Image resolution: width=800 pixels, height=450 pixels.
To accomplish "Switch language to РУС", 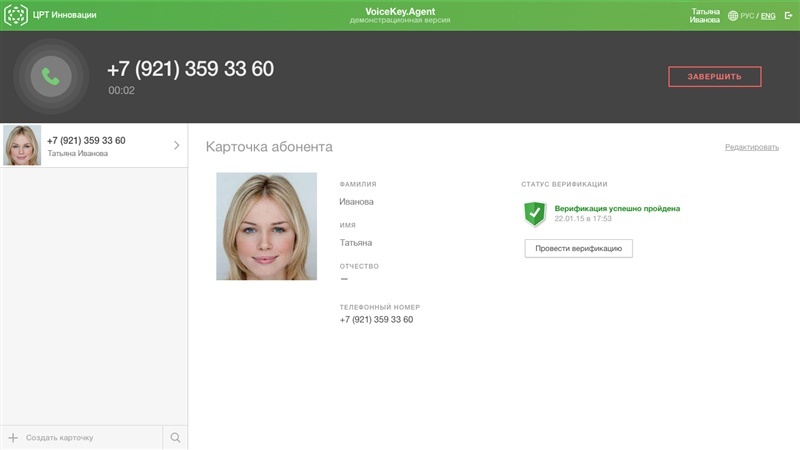I will pos(747,16).
